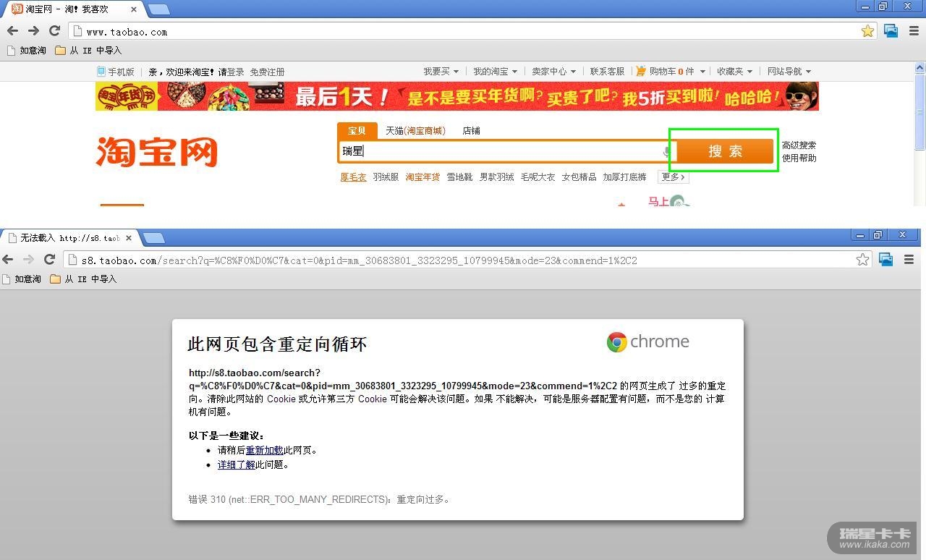Click the 毛呢大衣 hot keyword

(538, 177)
